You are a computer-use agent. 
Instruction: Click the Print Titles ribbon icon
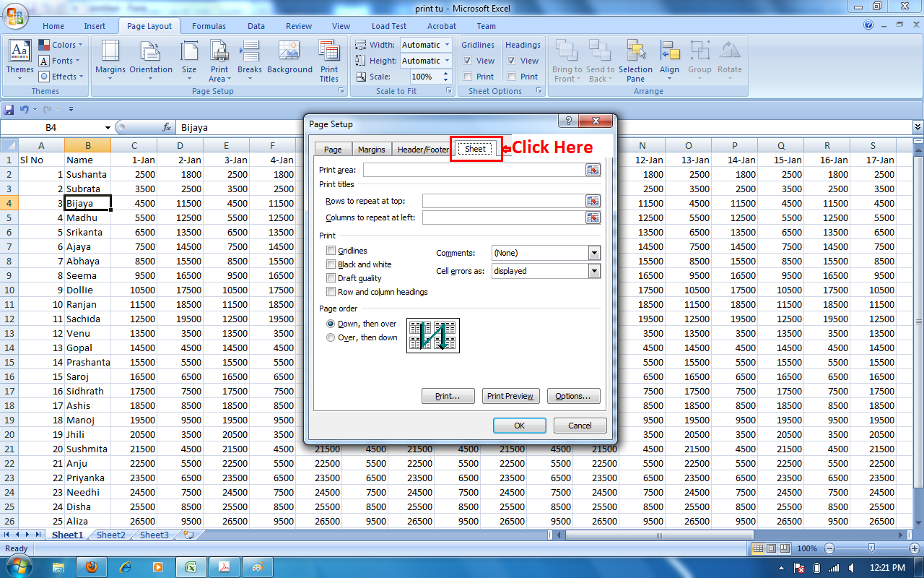[329, 61]
